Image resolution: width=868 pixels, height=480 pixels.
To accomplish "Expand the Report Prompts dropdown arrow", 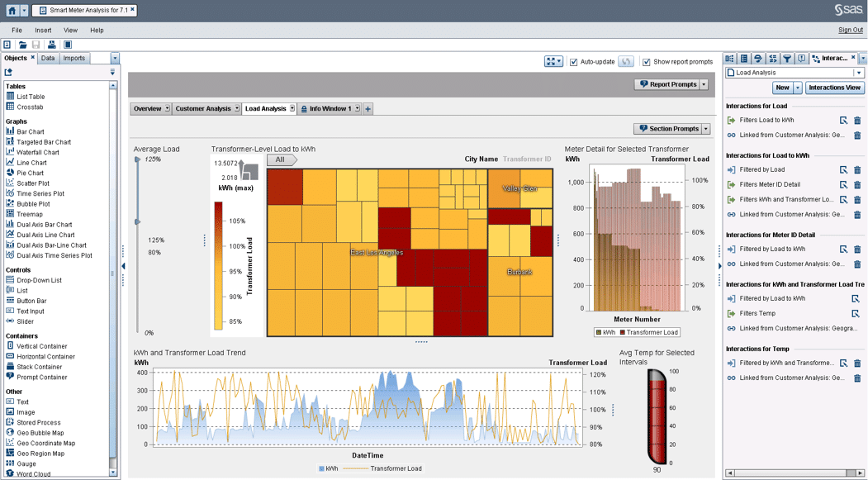I will tap(704, 84).
